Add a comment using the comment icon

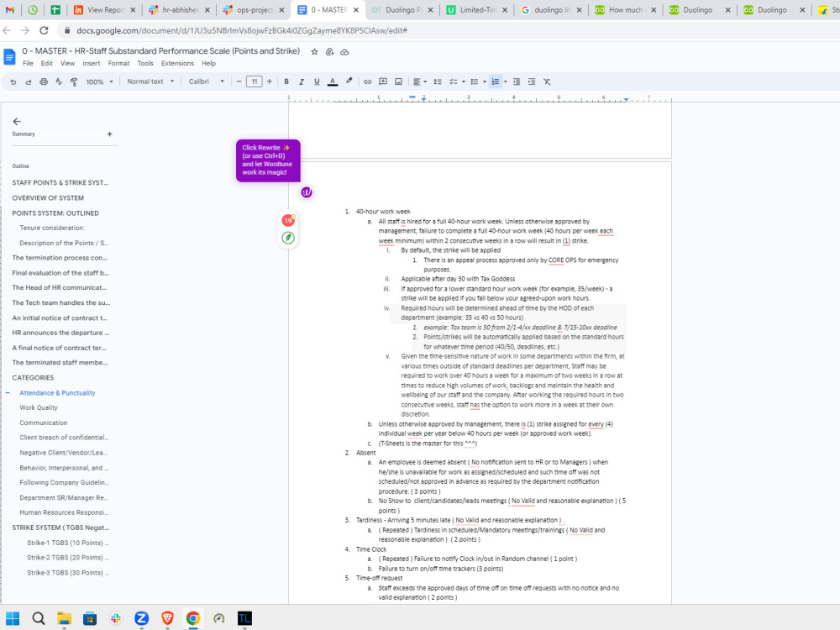[383, 82]
